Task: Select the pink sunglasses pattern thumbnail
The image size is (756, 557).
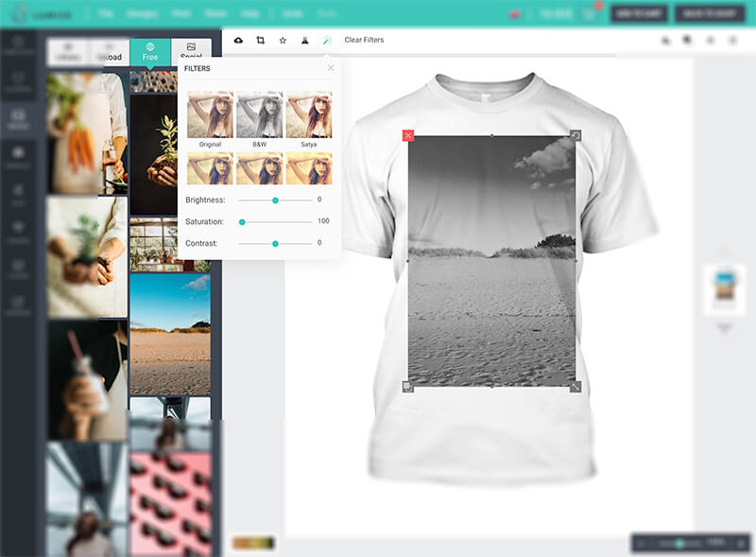Action: coord(170,504)
